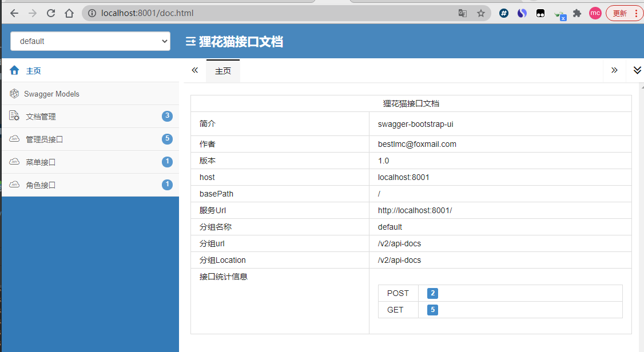The width and height of the screenshot is (644, 352).
Task: Open the green extension with x badge
Action: point(560,15)
